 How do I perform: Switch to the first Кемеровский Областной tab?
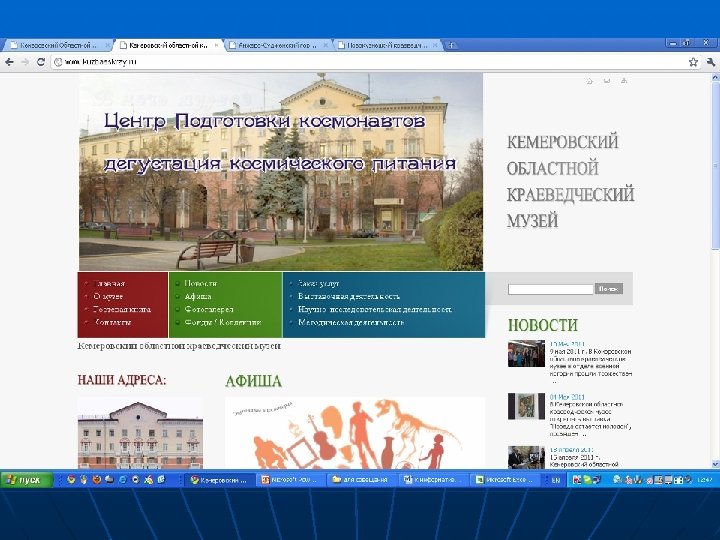(x=57, y=45)
